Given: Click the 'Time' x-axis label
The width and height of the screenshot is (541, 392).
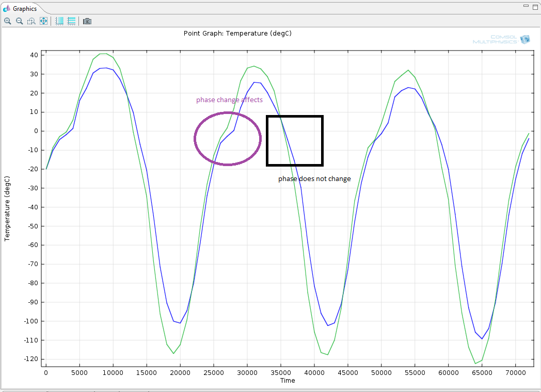Looking at the screenshot, I should click(288, 381).
